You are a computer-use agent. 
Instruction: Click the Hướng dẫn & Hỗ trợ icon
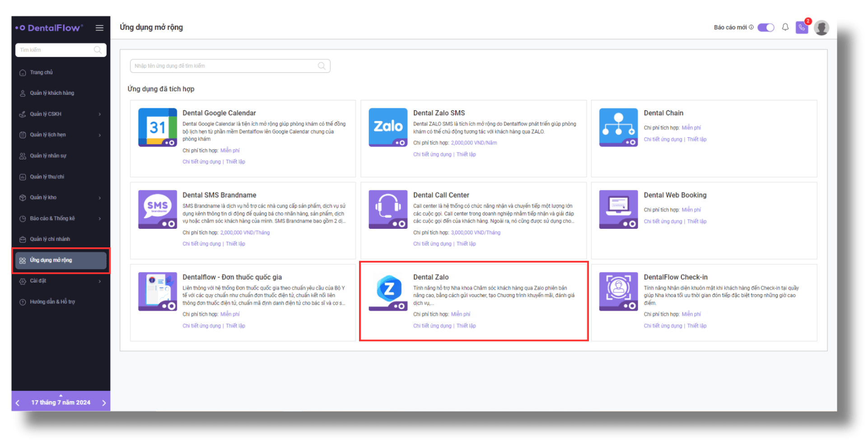23,302
